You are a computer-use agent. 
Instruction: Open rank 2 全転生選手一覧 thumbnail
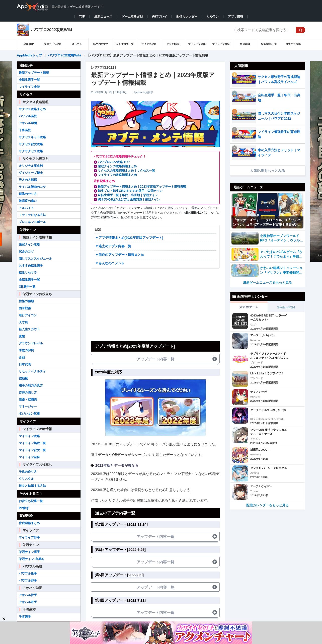[x=244, y=98]
